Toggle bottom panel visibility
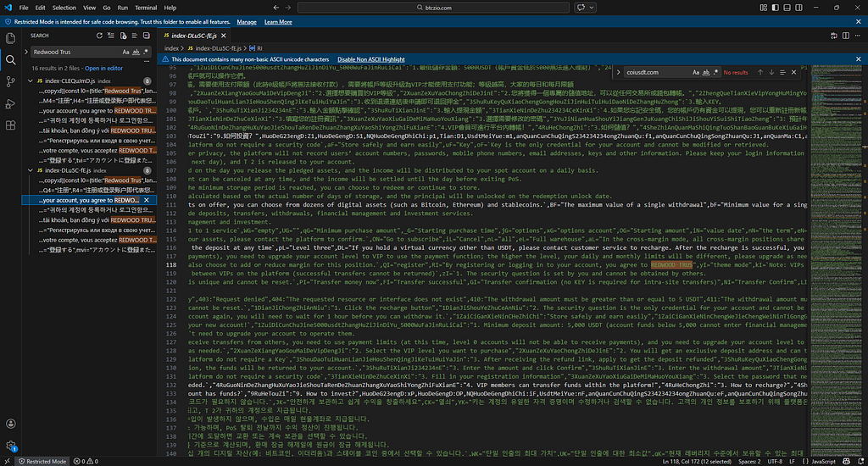Viewport: 868px width, 466px height. [787, 8]
